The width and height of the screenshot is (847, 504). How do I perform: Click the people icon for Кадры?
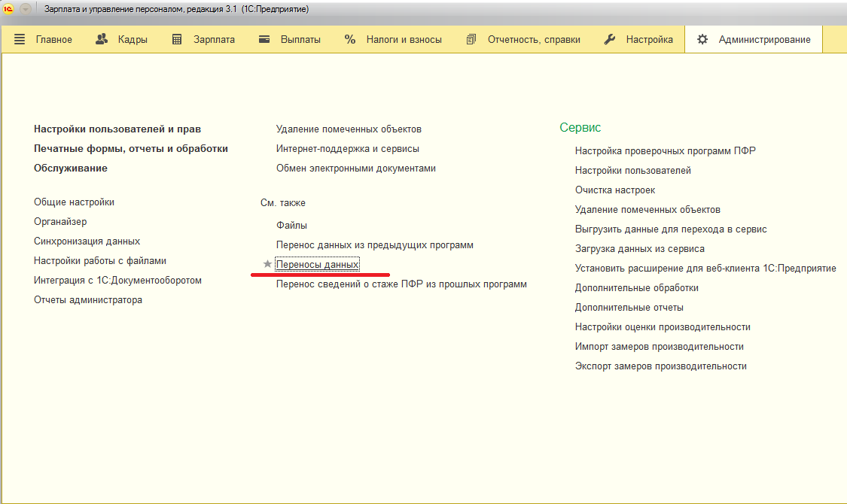[102, 39]
